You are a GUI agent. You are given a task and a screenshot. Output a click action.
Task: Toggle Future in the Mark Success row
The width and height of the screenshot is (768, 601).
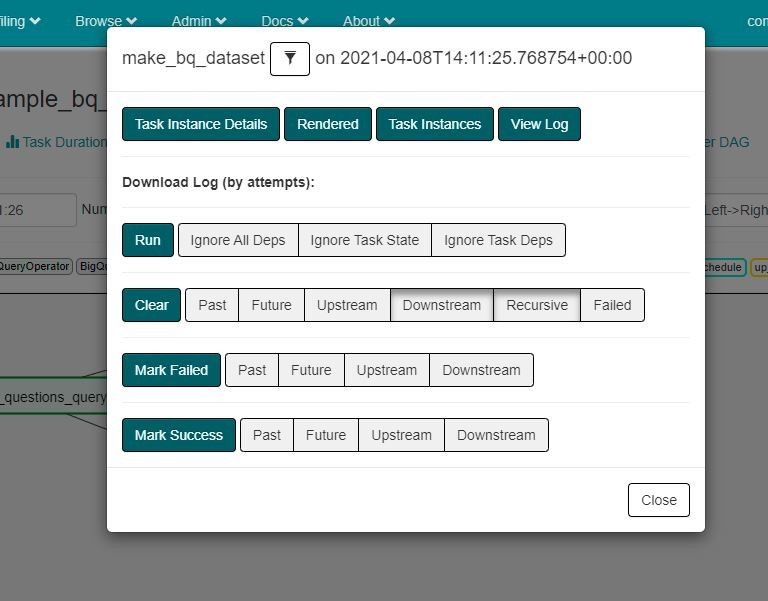pyautogui.click(x=326, y=435)
